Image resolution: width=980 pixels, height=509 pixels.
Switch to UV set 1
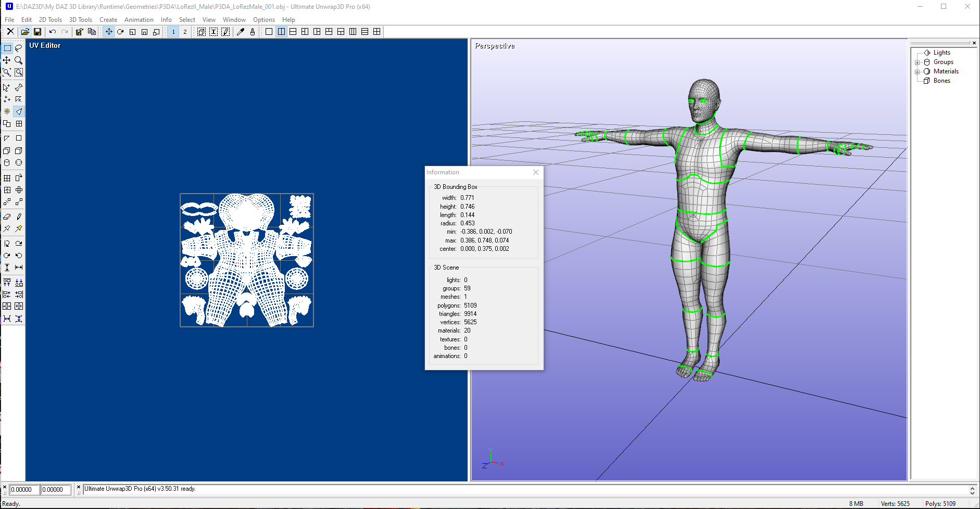[173, 32]
